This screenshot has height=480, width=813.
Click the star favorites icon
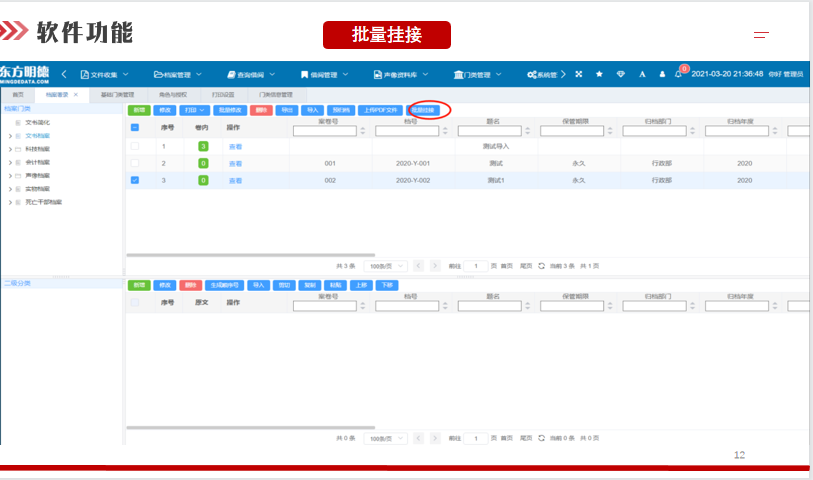[599, 75]
